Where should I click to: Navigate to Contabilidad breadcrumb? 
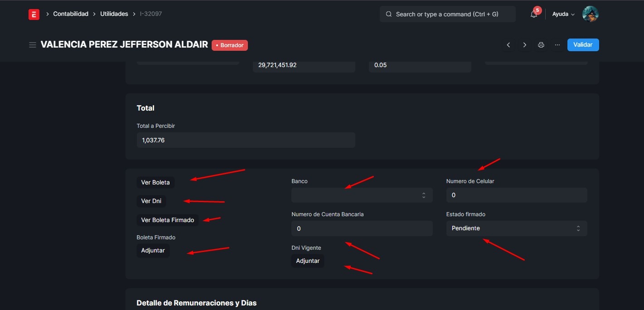click(x=71, y=14)
